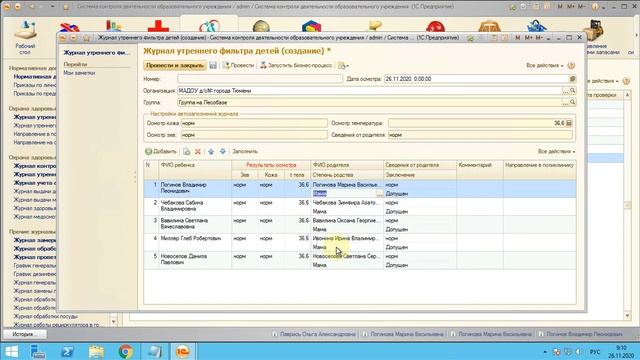The width and height of the screenshot is (640, 360).
Task: Click the 'Осмотр кожа' input field
Action: (254, 123)
